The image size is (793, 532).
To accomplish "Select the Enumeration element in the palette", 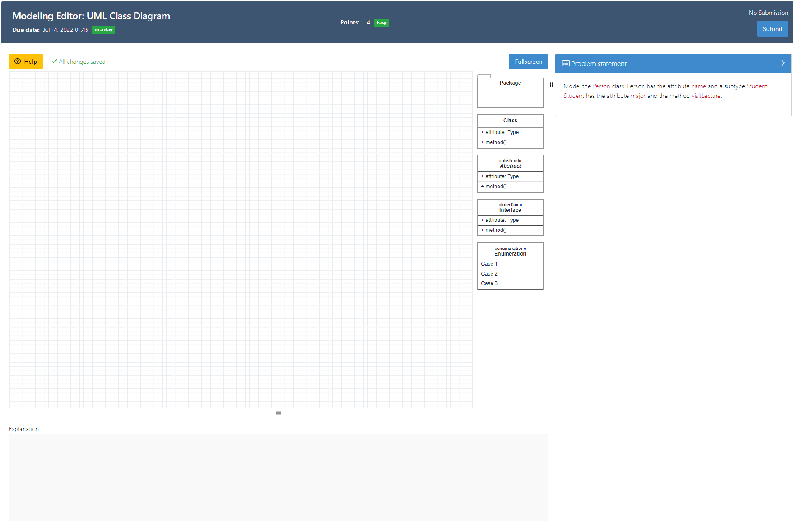I will [x=510, y=266].
